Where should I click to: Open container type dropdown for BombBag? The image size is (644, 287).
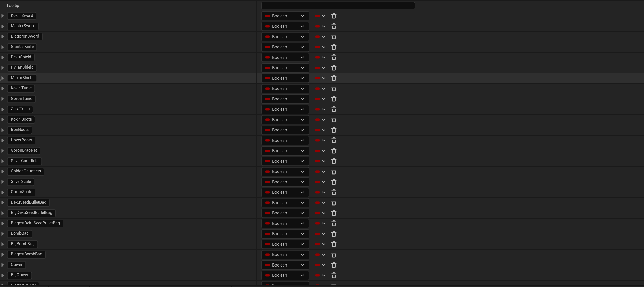pyautogui.click(x=320, y=234)
